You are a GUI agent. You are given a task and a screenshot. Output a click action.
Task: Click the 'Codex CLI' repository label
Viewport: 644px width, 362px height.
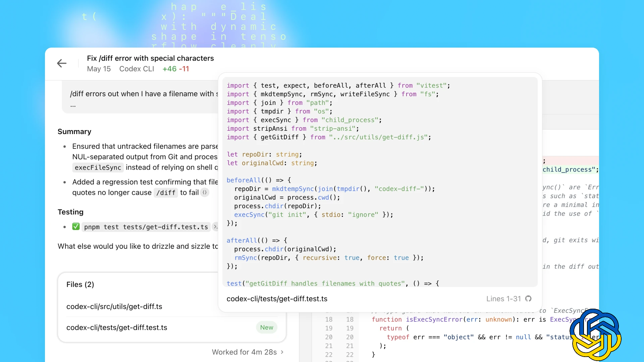tap(137, 69)
